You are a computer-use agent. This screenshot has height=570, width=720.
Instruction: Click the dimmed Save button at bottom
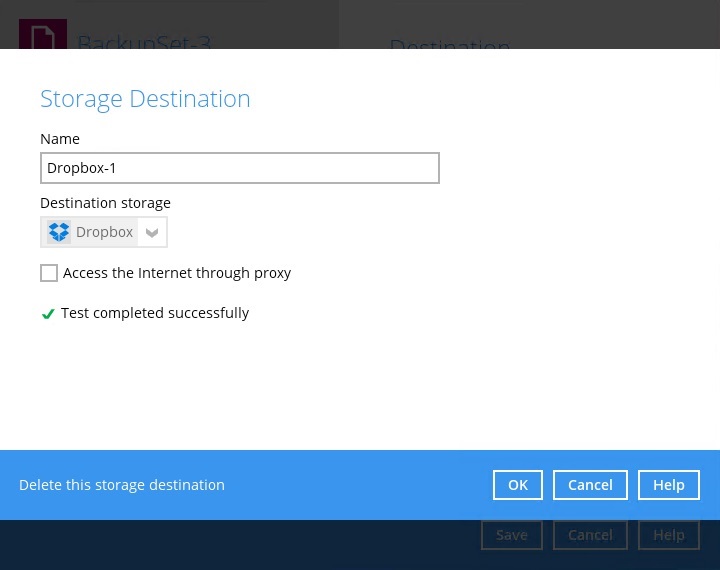pos(512,535)
